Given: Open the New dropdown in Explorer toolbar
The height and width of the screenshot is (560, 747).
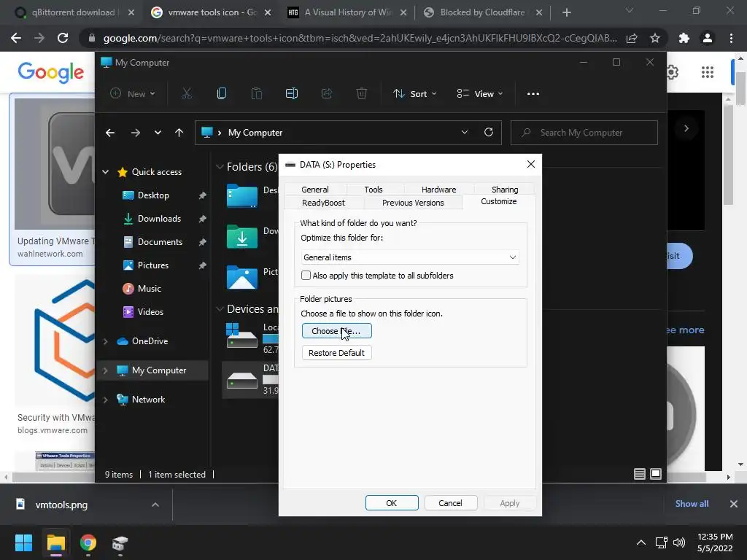Looking at the screenshot, I should 133,94.
